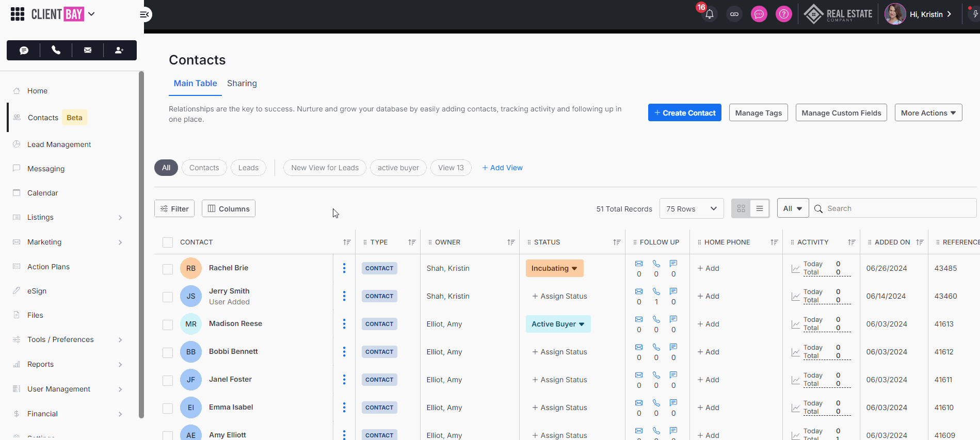Open the Active Buyer status dropdown
This screenshot has width=980, height=440.
(558, 324)
